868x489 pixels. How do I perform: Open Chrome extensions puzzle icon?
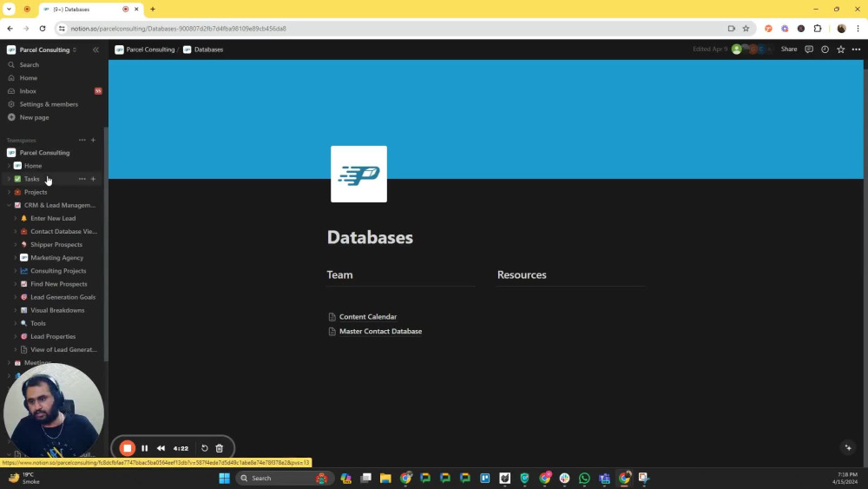(x=818, y=29)
